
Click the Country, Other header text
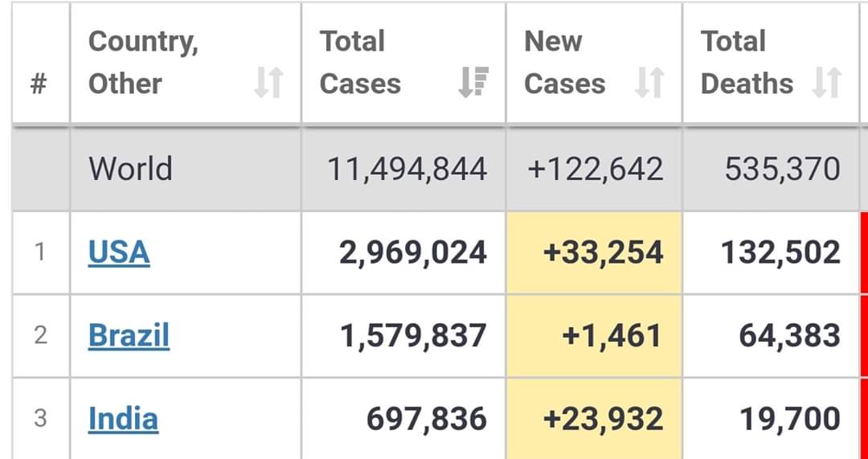143,62
